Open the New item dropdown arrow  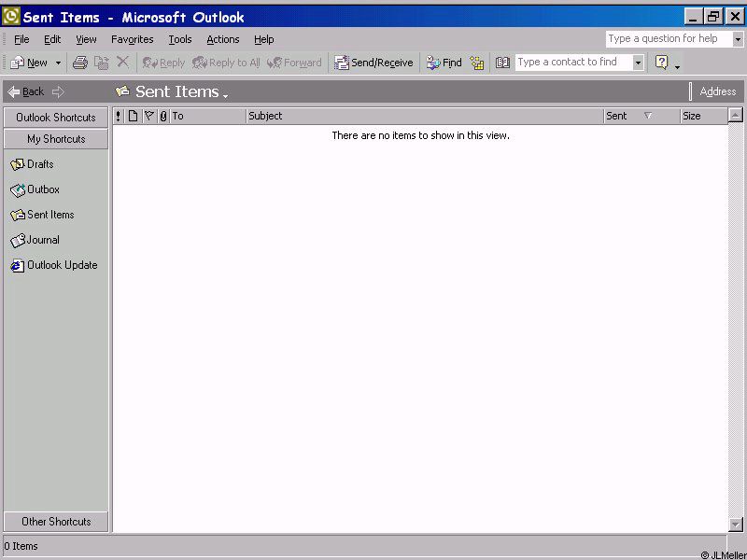[58, 63]
